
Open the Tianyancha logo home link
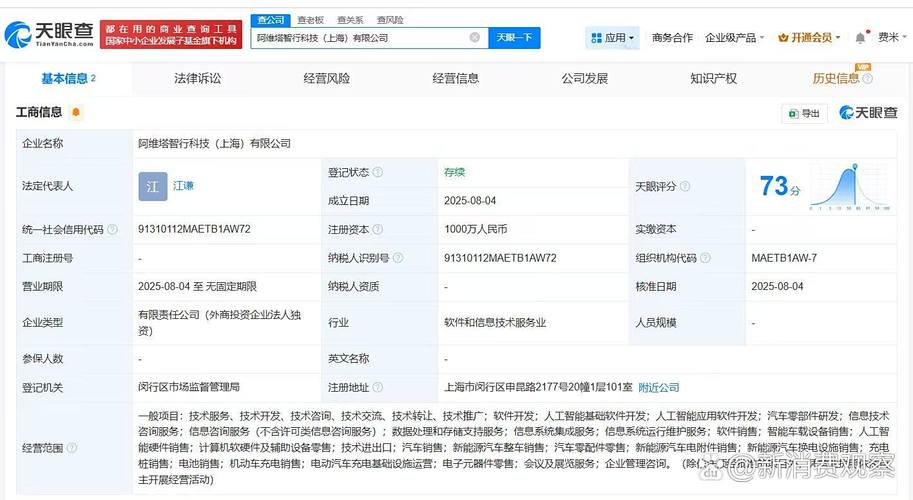pyautogui.click(x=49, y=35)
